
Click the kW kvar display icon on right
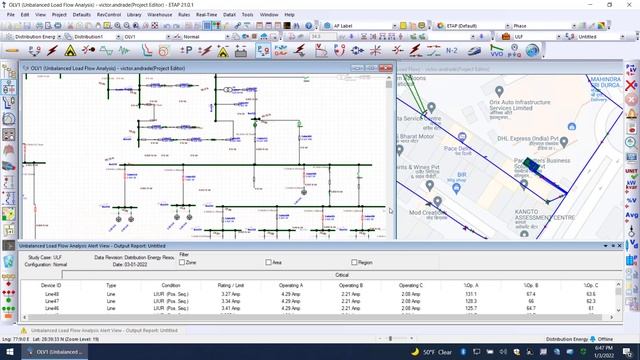tap(631, 185)
